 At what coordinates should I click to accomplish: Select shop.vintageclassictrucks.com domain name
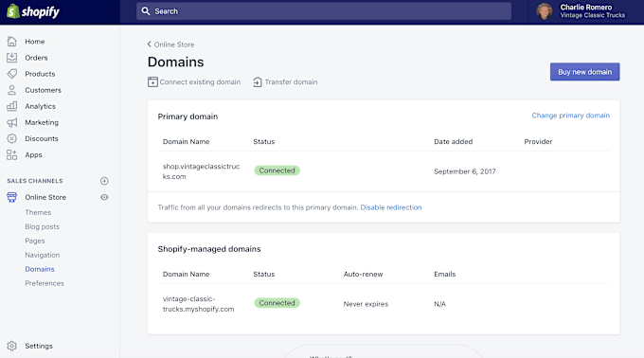[201, 171]
